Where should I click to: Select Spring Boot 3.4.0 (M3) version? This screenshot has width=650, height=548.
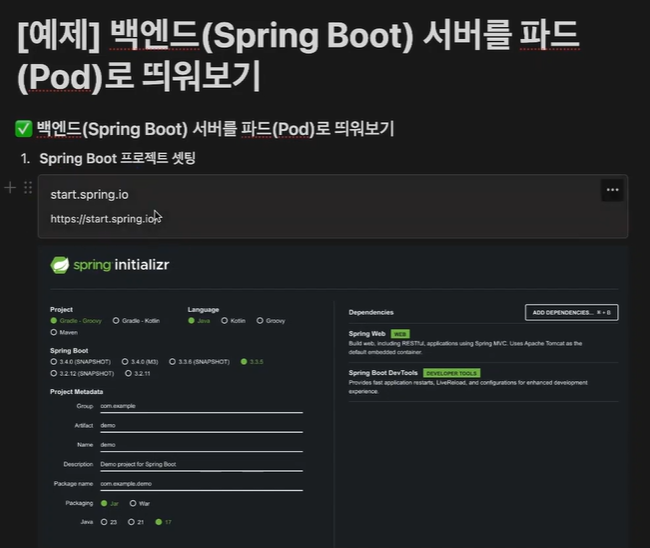(140, 362)
